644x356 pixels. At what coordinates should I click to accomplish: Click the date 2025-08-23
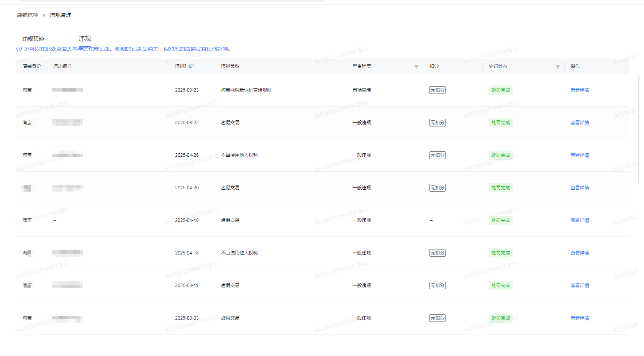(x=187, y=90)
